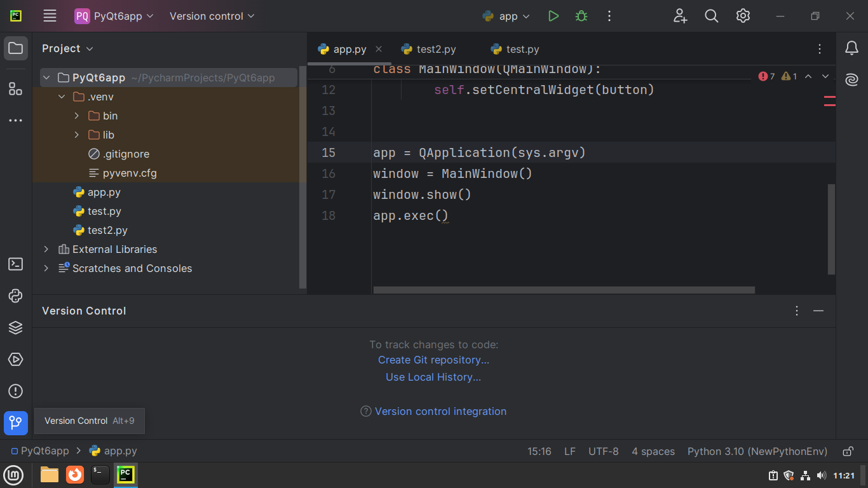Open the PyQt6app project dropdown

pos(114,16)
